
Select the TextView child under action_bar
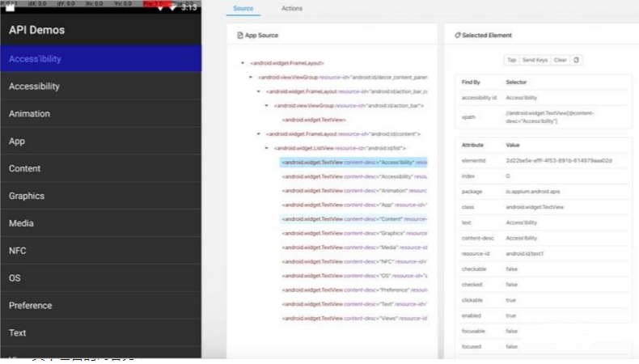click(314, 120)
